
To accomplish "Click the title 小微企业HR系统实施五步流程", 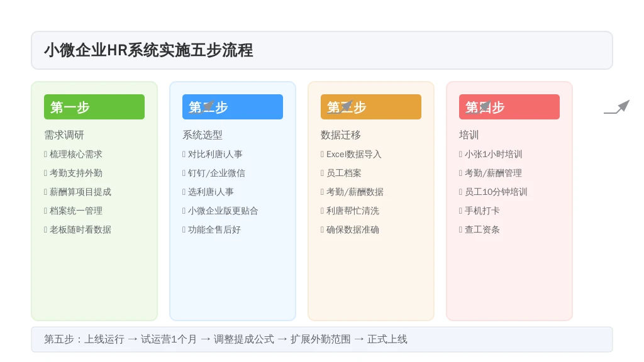I will click(148, 50).
